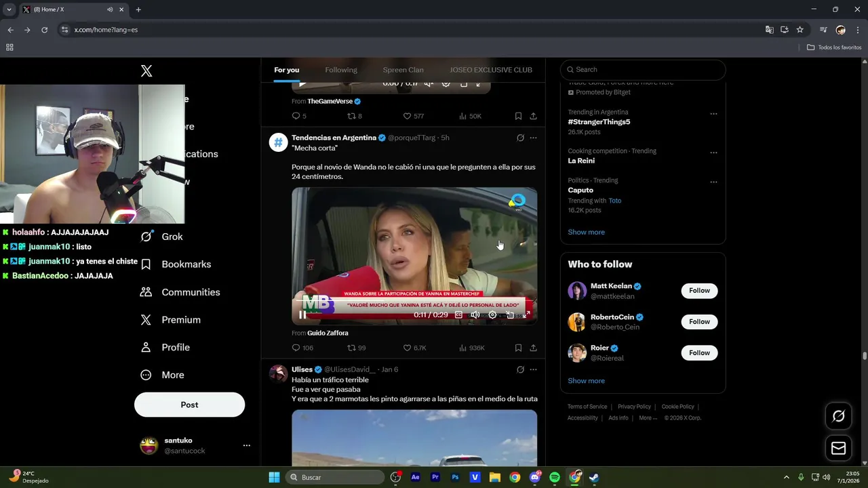Ask Grok about the Ulises post
Screen dimensions: 868x488
(x=520, y=369)
